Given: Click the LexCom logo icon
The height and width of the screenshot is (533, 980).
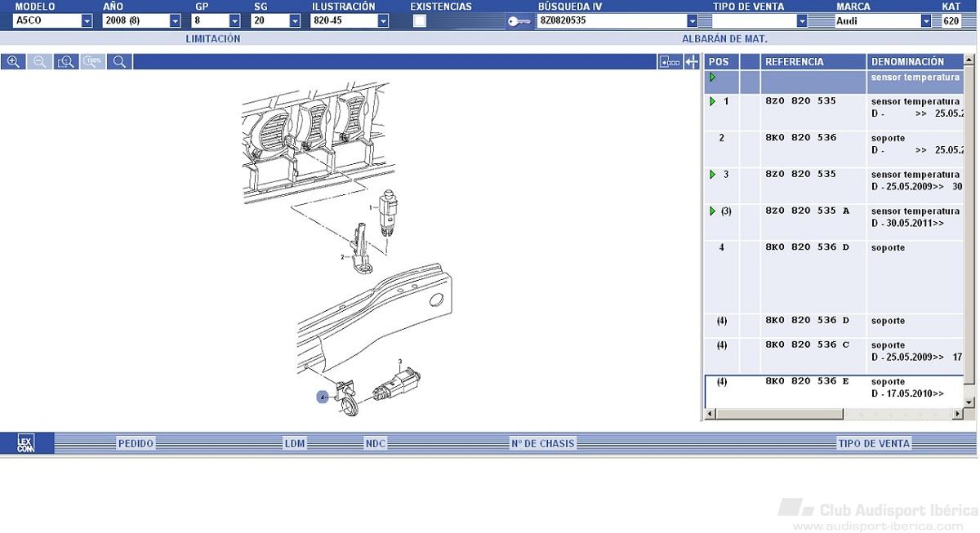Looking at the screenshot, I should [x=27, y=443].
